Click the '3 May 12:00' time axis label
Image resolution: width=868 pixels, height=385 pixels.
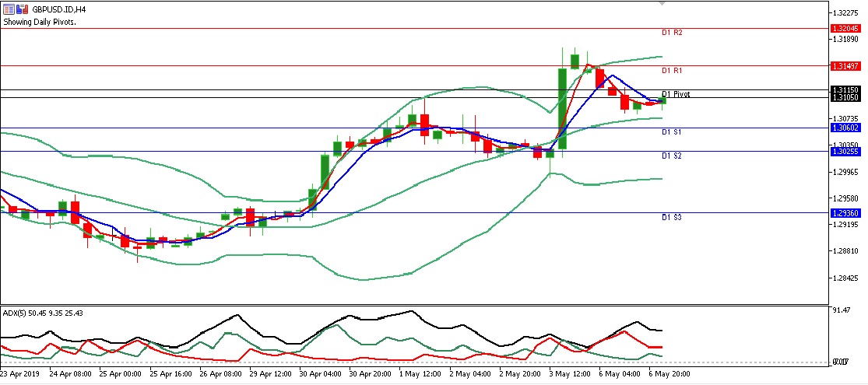[x=570, y=374]
